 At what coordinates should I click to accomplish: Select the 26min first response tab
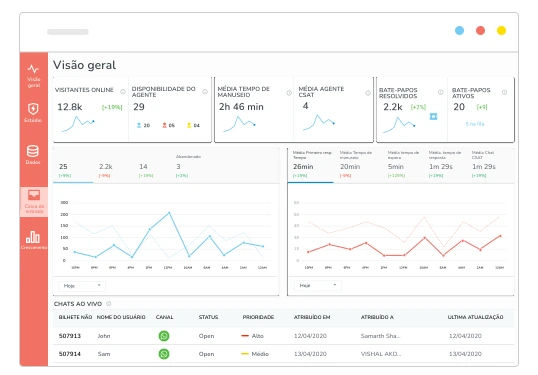pyautogui.click(x=310, y=166)
